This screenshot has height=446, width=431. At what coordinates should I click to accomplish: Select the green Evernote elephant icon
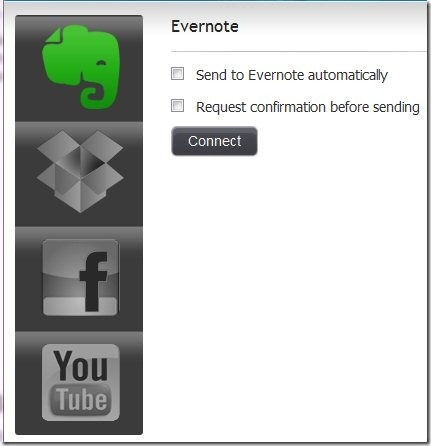pyautogui.click(x=80, y=68)
